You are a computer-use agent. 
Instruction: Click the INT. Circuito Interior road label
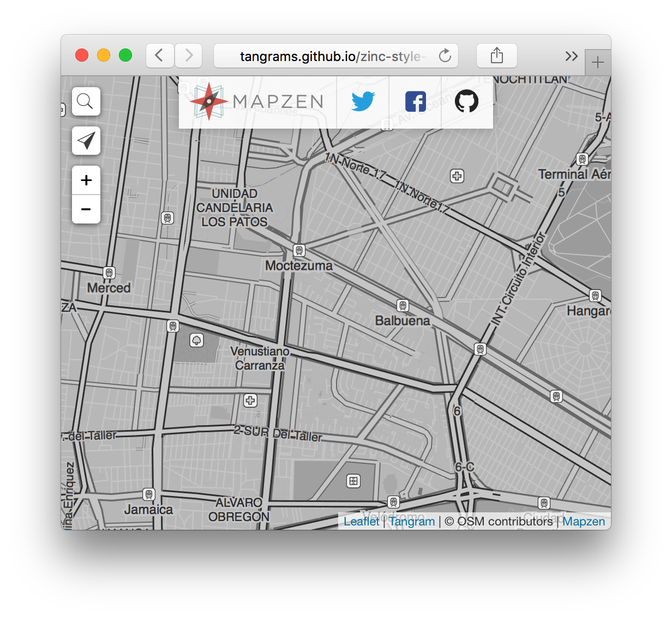pyautogui.click(x=518, y=279)
